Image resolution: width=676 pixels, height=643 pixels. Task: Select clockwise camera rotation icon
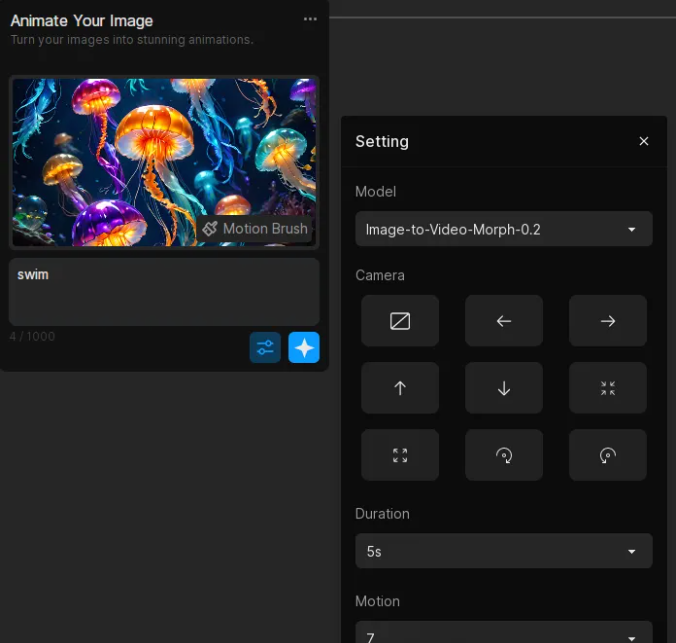(504, 455)
